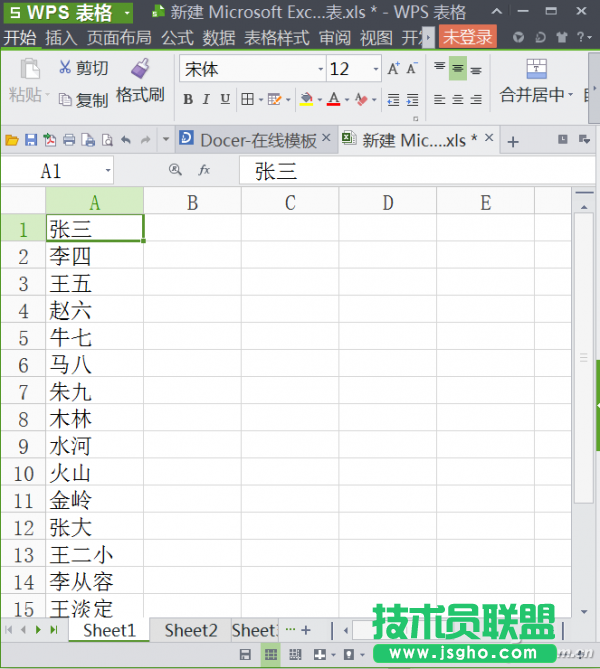Expand the WPS 表格 application menu arrow
600x669 pixels.
click(127, 13)
